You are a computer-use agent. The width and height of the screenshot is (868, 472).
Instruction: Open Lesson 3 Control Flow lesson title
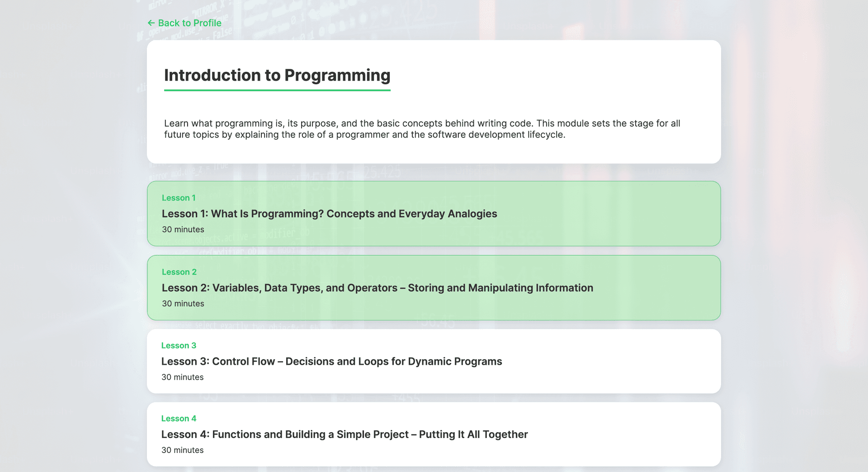pyautogui.click(x=331, y=362)
